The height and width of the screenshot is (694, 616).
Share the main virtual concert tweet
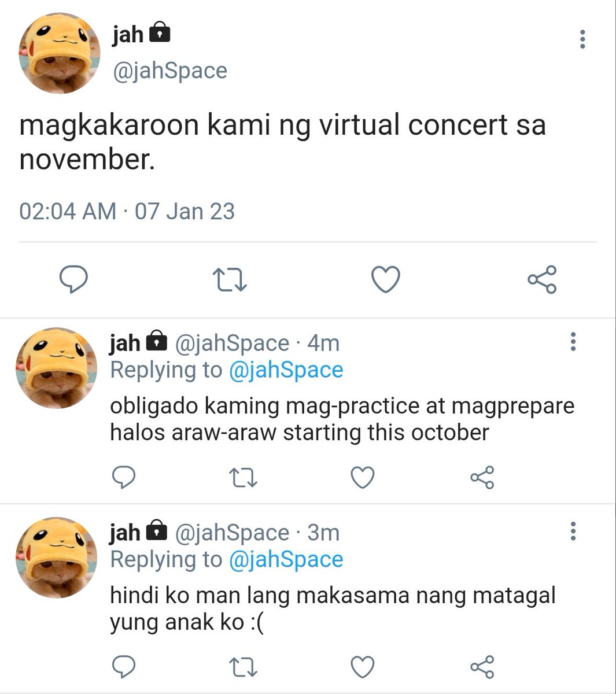point(542,280)
